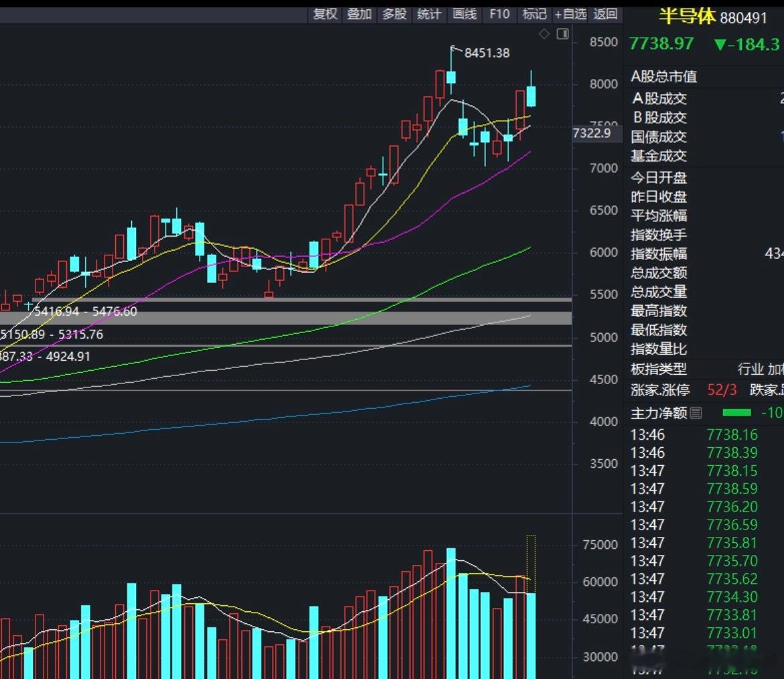This screenshot has width=784, height=679.
Task: Toggle the side panel layout icon
Action: [x=562, y=34]
